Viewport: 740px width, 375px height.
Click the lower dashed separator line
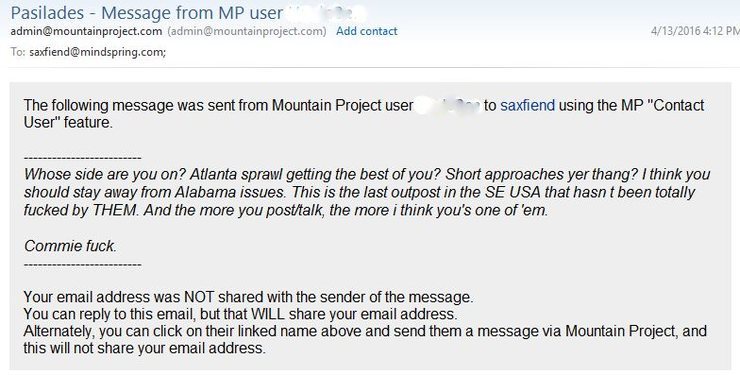[x=82, y=265]
